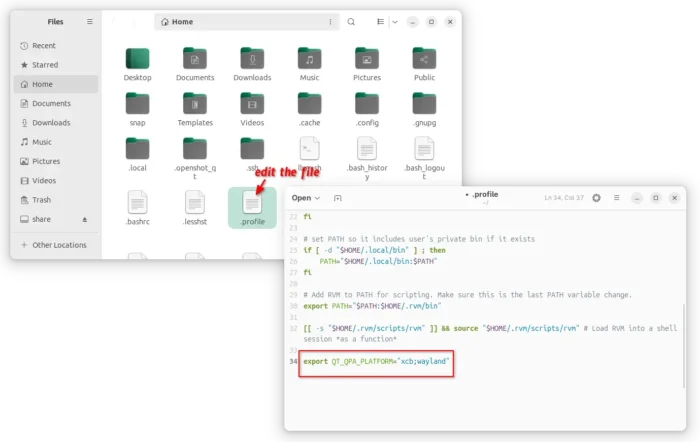Eject the share drive
700x442 pixels.
85,219
